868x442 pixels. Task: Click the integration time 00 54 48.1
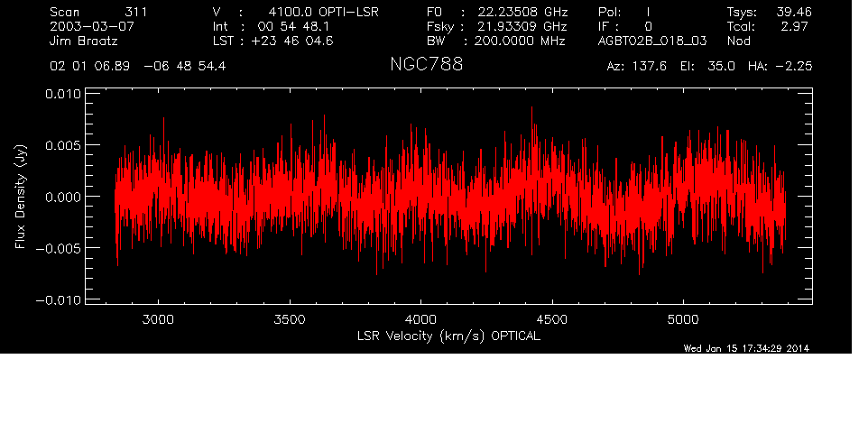point(293,26)
